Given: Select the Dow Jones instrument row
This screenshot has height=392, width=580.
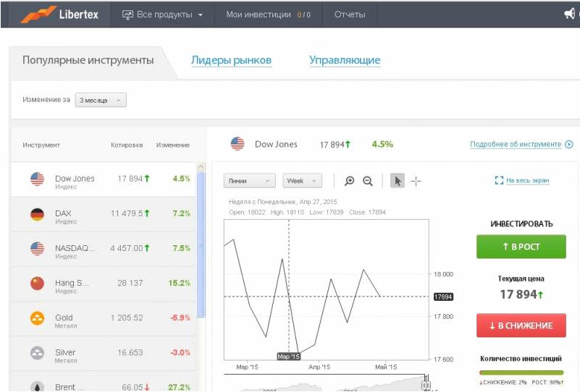Looking at the screenshot, I should (104, 179).
